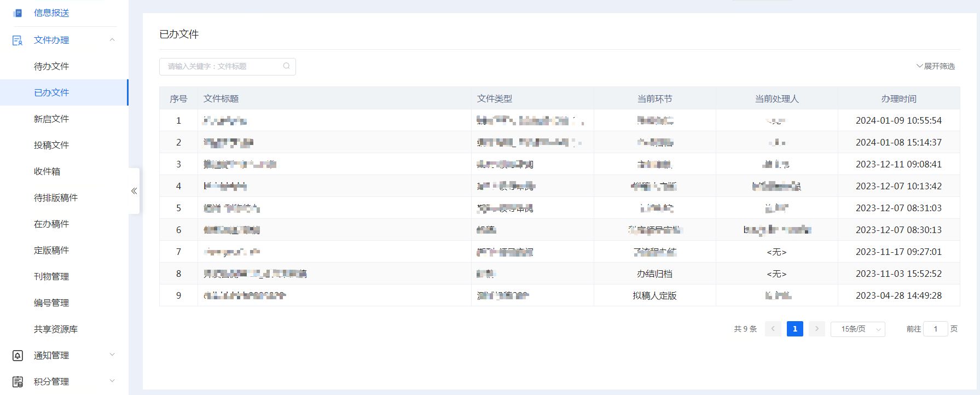Click 当前处理人 column header
The image size is (980, 395).
click(x=776, y=98)
